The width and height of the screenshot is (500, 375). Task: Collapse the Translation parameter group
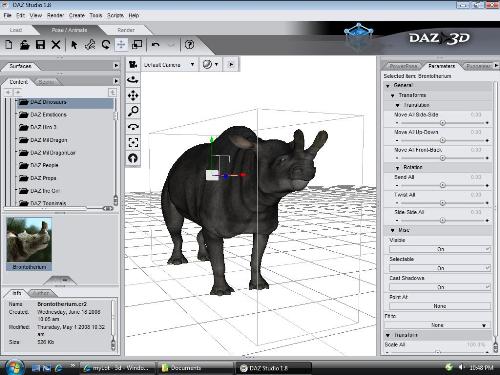tap(397, 106)
